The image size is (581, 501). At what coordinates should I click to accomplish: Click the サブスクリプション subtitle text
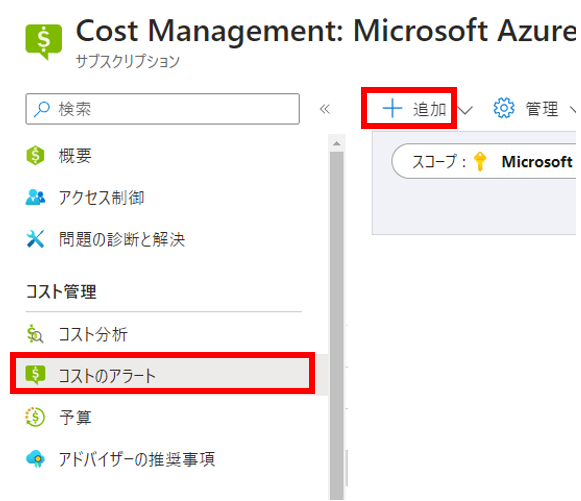coord(128,61)
